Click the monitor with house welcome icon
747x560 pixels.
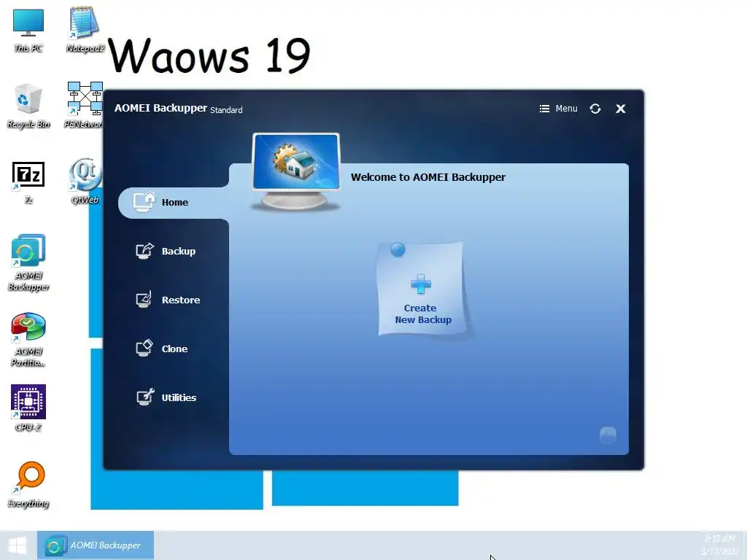tap(296, 171)
